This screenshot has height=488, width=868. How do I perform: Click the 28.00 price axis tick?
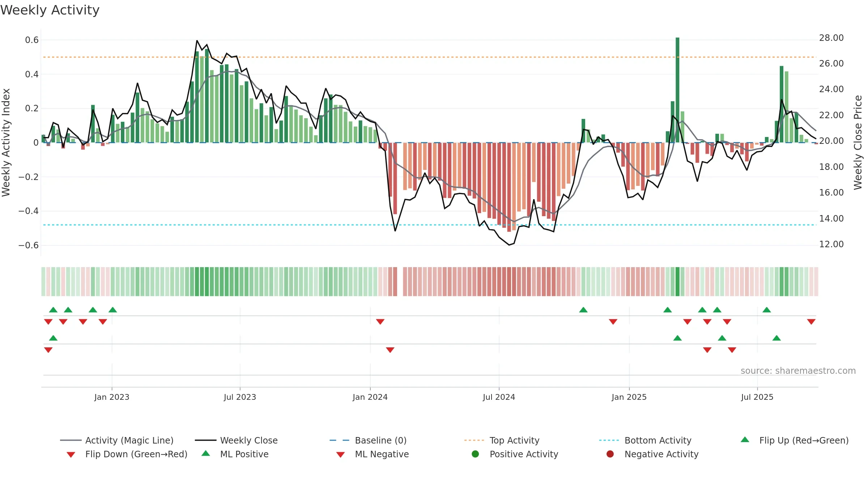click(x=831, y=38)
